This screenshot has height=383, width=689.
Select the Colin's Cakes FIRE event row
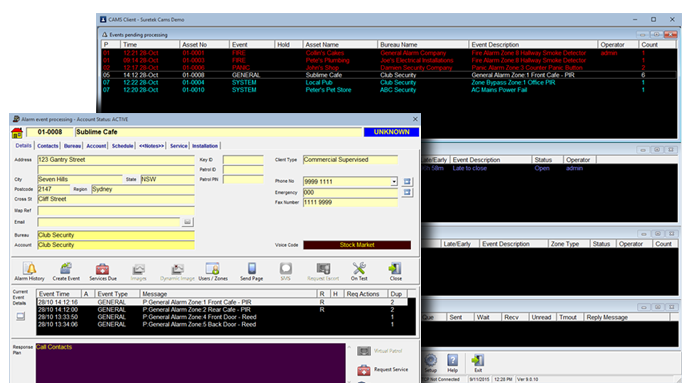coord(389,53)
